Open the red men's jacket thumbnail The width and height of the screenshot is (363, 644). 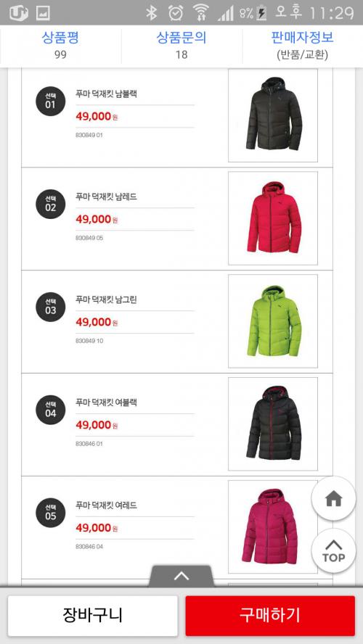(x=273, y=218)
